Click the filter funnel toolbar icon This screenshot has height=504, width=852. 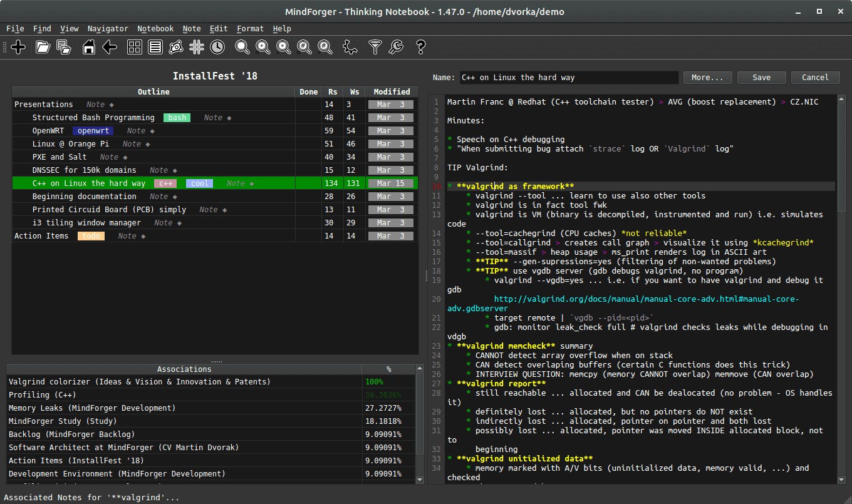coord(375,47)
